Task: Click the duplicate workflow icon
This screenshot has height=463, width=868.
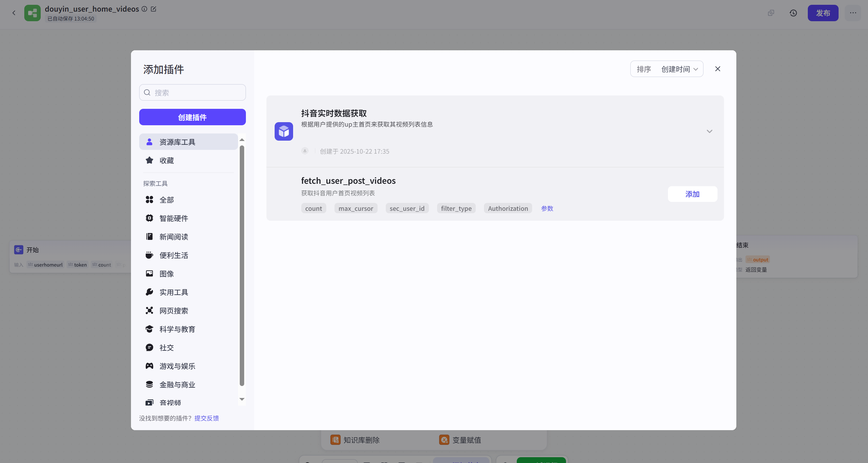Action: pos(771,13)
